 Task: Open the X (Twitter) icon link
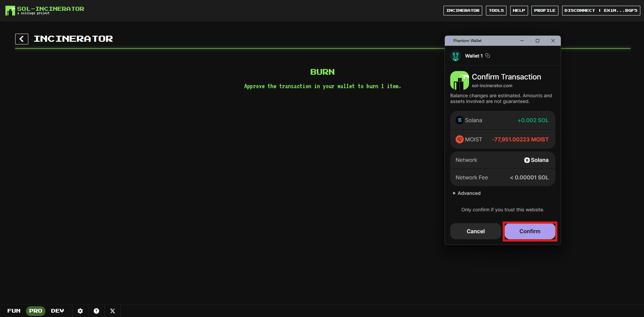pos(113,311)
